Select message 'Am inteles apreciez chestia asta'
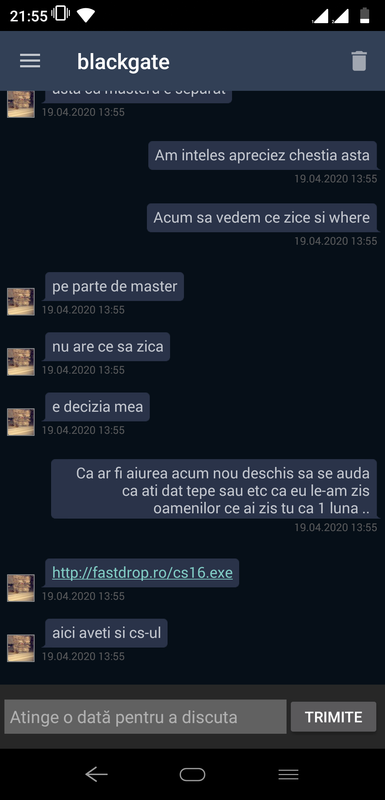The width and height of the screenshot is (385, 800). click(263, 155)
